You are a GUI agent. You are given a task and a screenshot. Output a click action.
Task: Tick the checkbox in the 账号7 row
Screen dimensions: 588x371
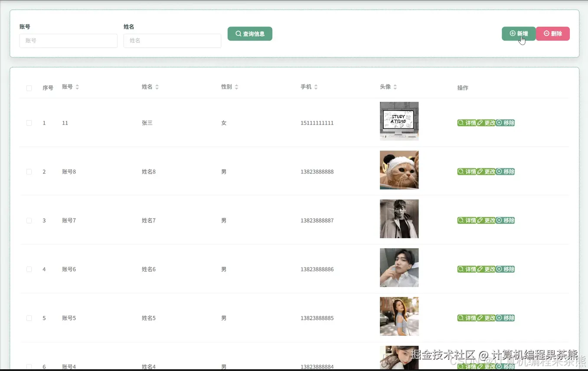point(29,220)
